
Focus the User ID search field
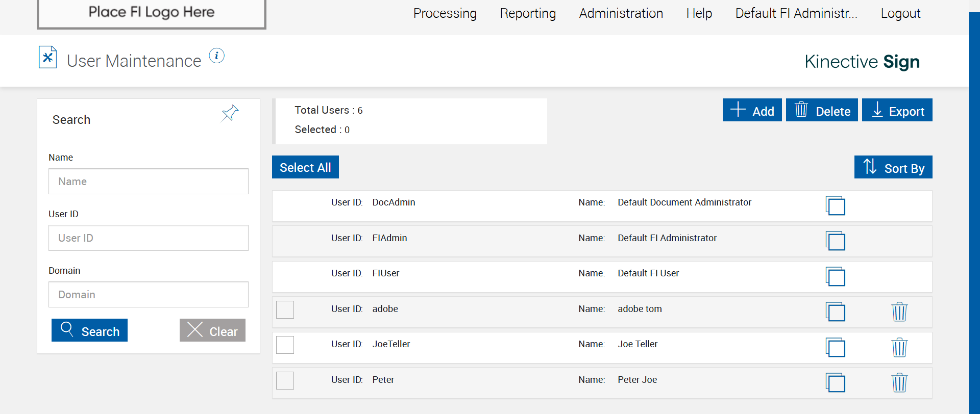(148, 238)
